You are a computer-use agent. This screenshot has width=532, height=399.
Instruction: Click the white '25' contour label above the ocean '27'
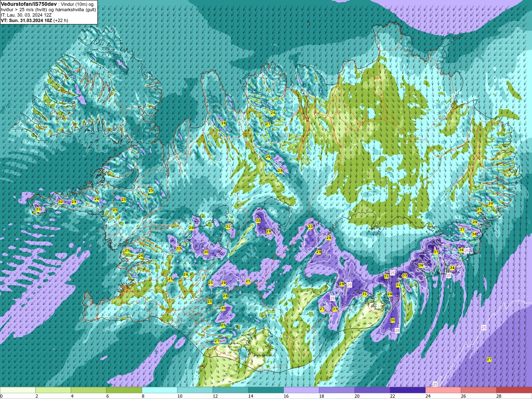(484, 328)
